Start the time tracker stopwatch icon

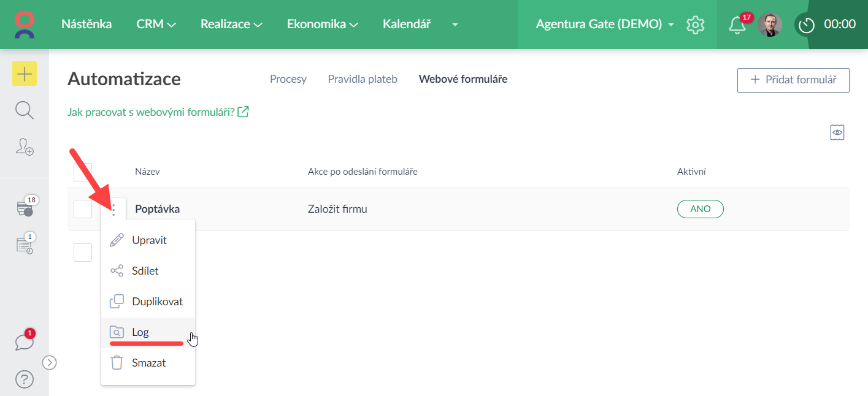pos(806,25)
